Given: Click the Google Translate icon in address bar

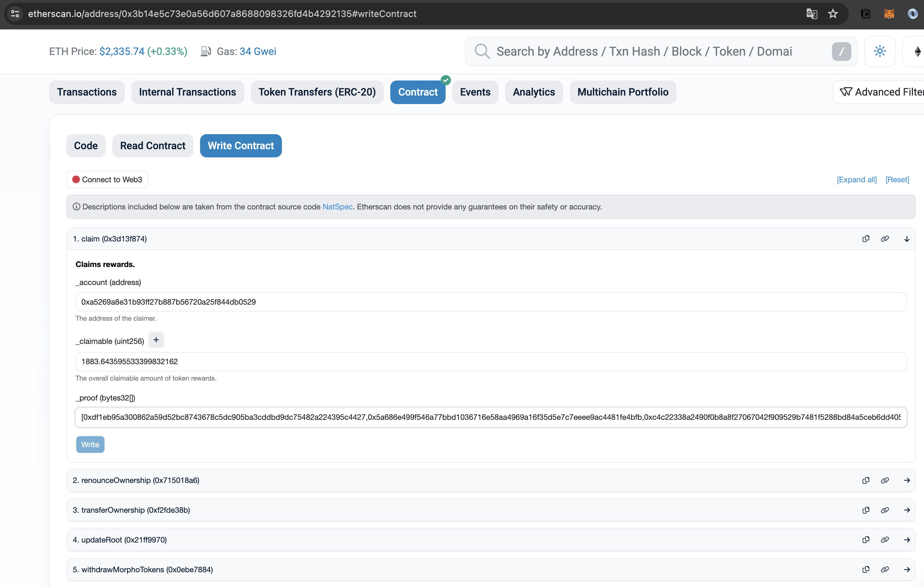Looking at the screenshot, I should click(812, 14).
